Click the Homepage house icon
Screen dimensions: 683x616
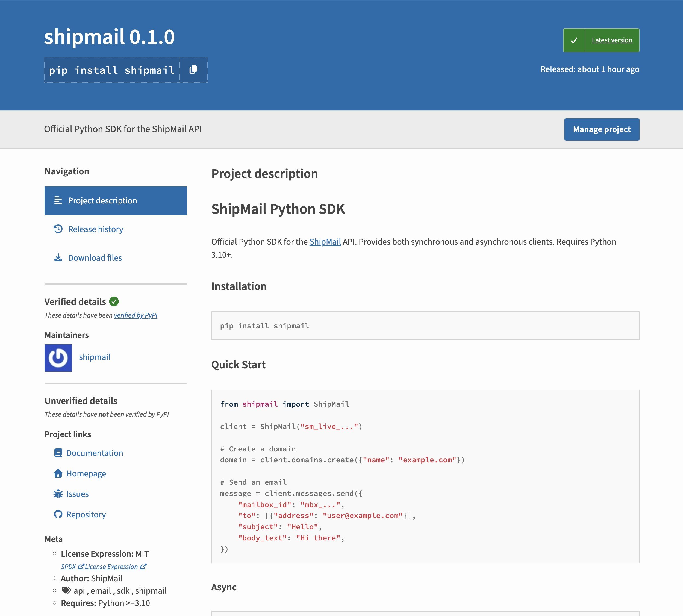[58, 473]
